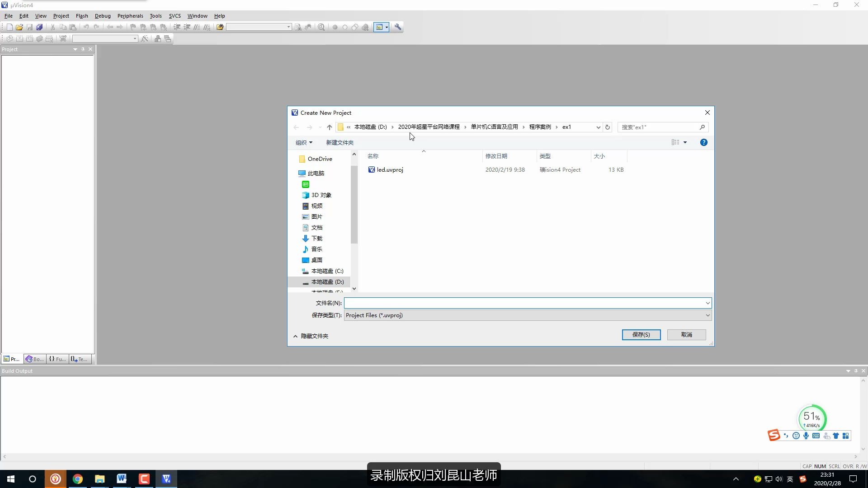
Task: Click the Find in Files icon
Action: pyautogui.click(x=220, y=27)
